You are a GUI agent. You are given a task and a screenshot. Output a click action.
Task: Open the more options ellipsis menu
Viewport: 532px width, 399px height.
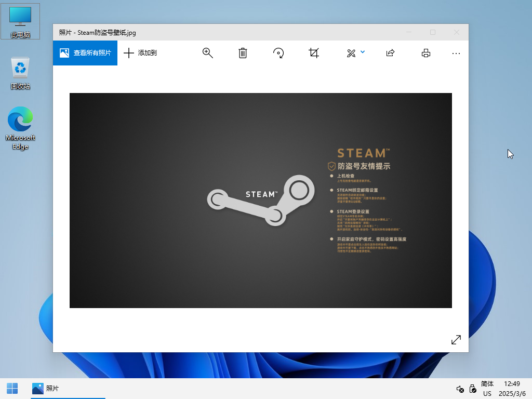point(456,53)
